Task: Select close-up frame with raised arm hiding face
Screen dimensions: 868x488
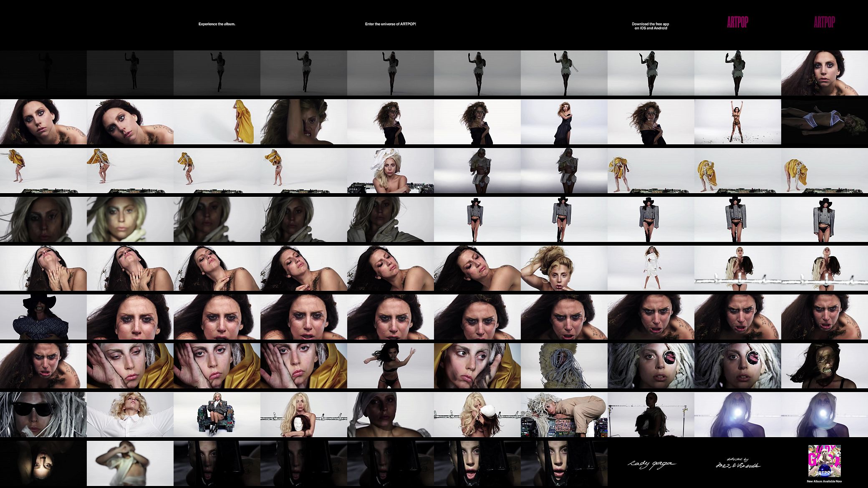Action: click(304, 122)
